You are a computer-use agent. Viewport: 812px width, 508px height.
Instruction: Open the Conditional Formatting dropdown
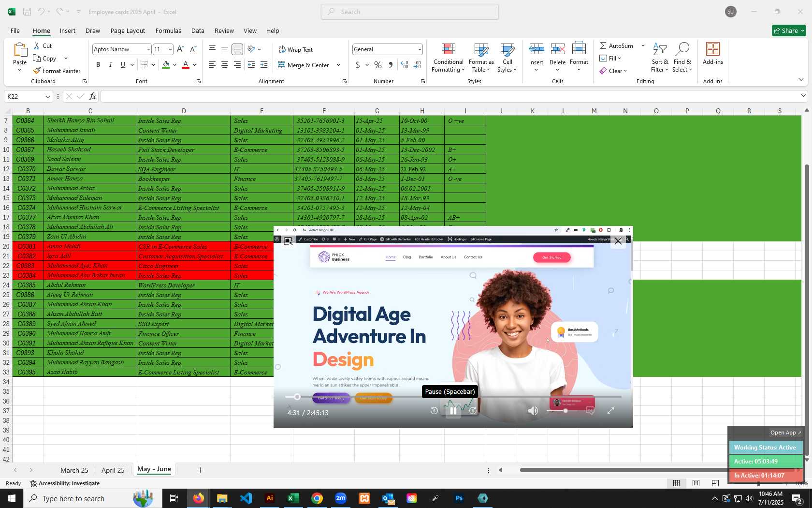click(448, 58)
